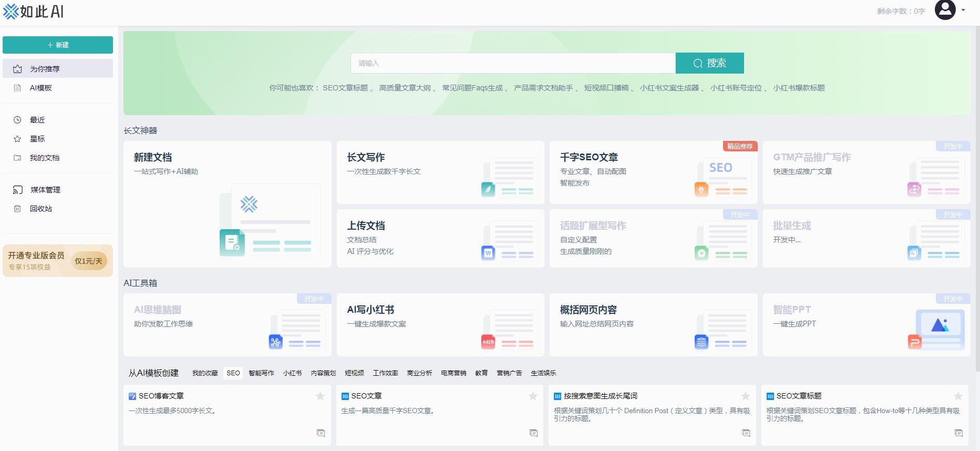Open 媒体管理 in sidebar
This screenshot has width=980, height=451.
point(58,190)
